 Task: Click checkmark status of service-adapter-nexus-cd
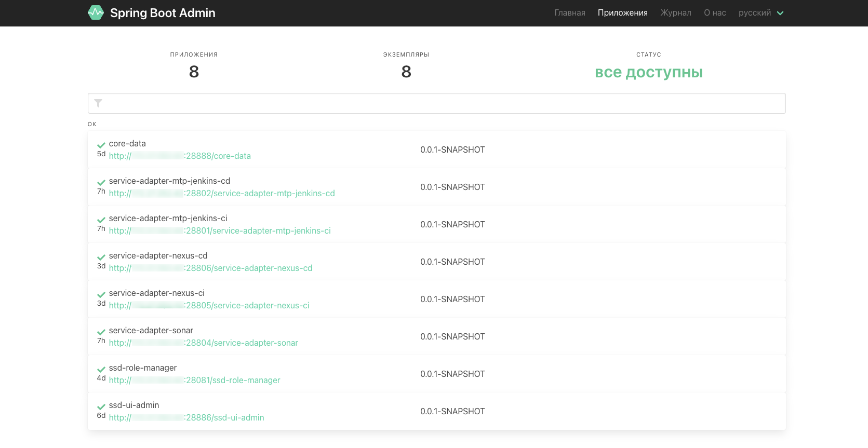[x=101, y=257]
